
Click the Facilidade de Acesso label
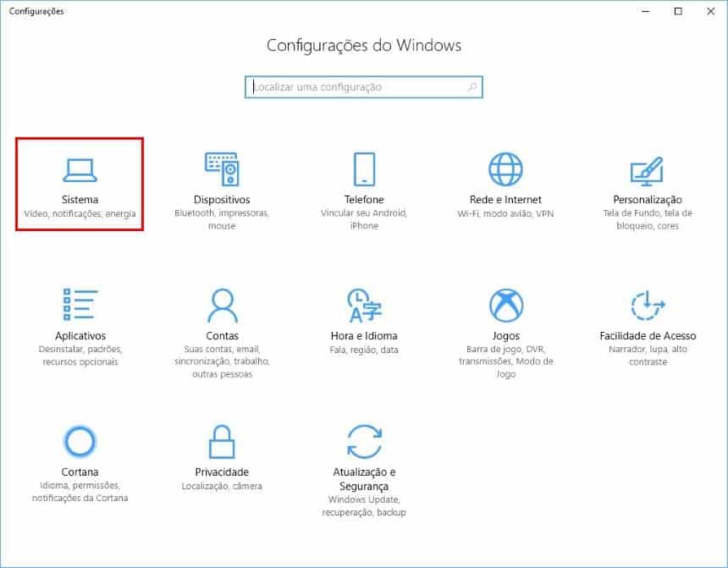tap(648, 336)
